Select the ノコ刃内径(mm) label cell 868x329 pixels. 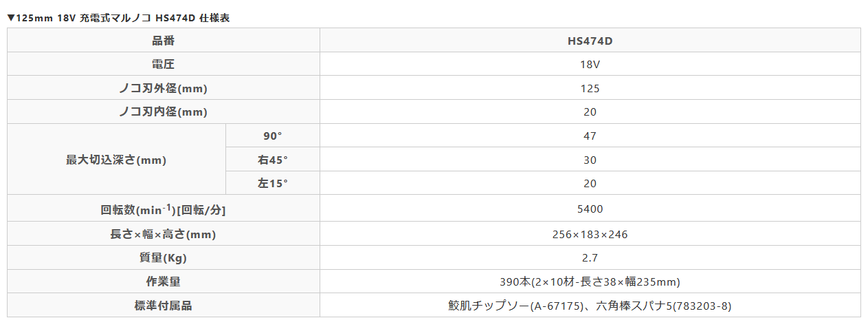click(x=163, y=112)
